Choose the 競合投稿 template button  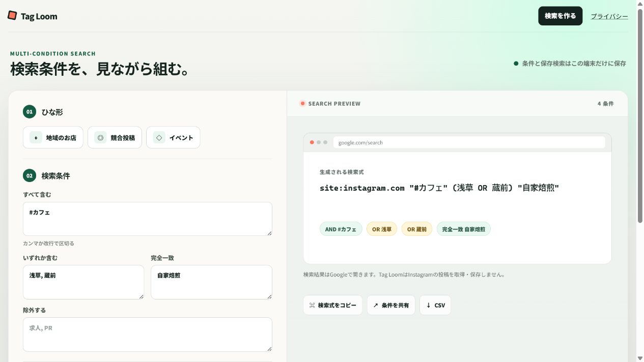[115, 137]
